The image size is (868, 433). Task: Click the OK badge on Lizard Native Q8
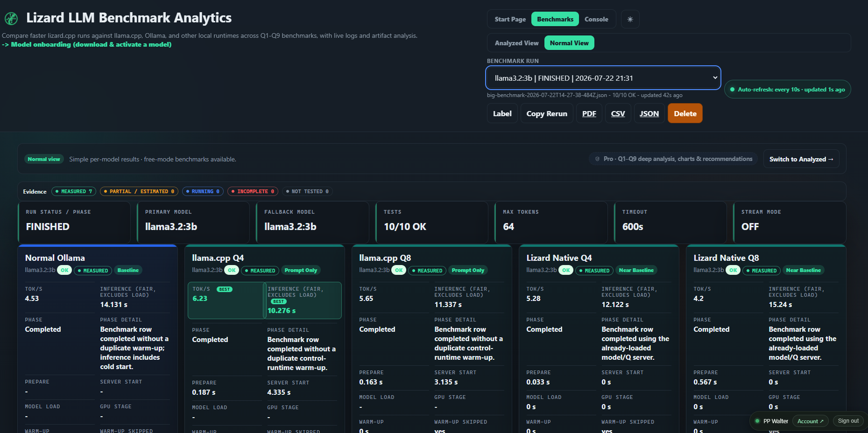[733, 270]
